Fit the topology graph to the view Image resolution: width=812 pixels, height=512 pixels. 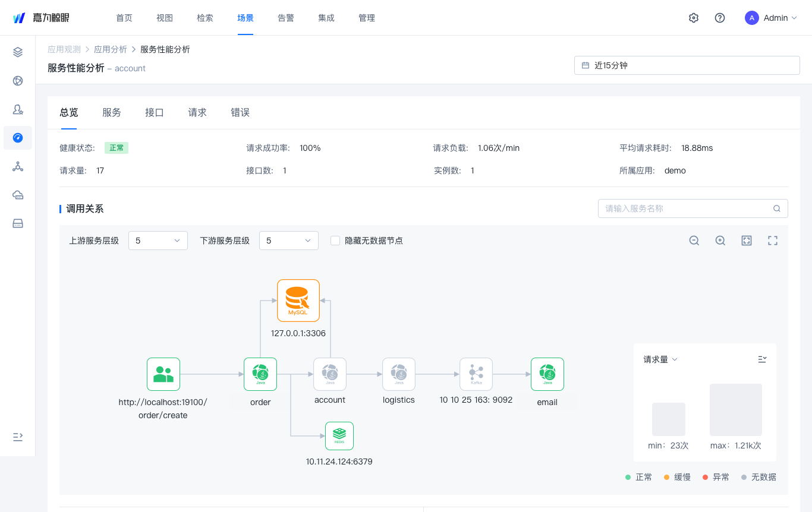coord(747,241)
